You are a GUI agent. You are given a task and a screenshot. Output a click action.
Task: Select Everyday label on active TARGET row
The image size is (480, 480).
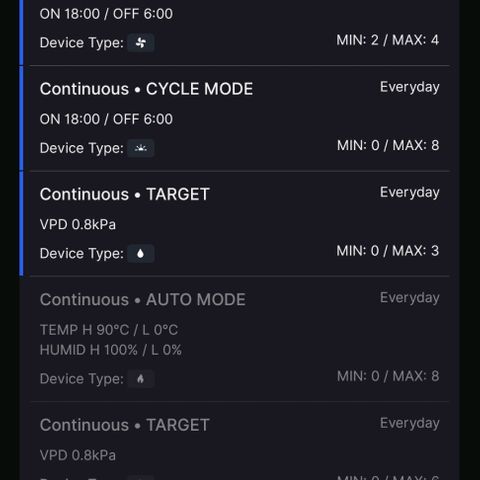point(410,193)
